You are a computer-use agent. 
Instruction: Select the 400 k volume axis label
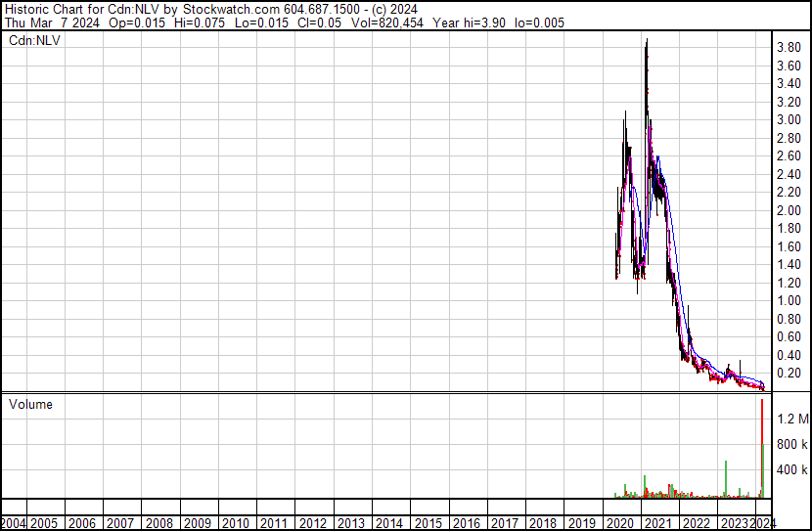coord(791,469)
